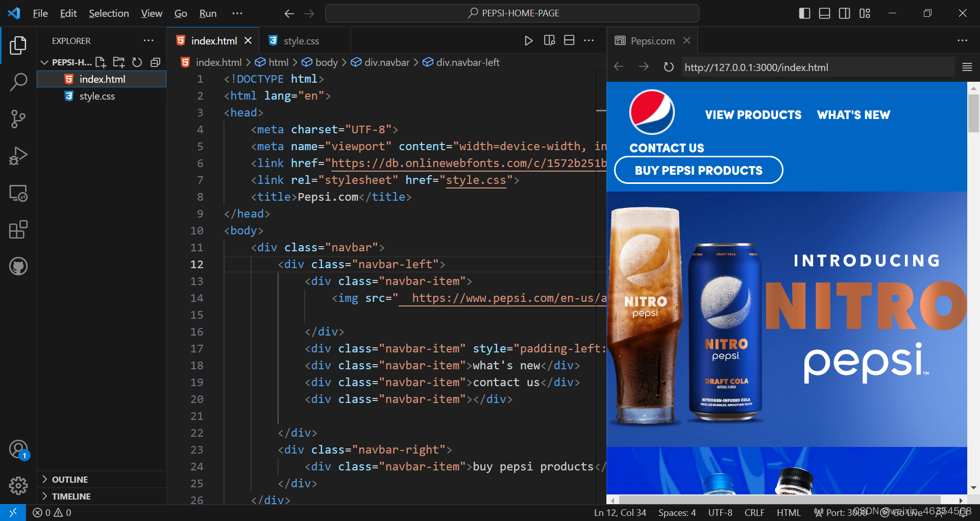
Task: Close the index.html editor tab
Action: 248,40
